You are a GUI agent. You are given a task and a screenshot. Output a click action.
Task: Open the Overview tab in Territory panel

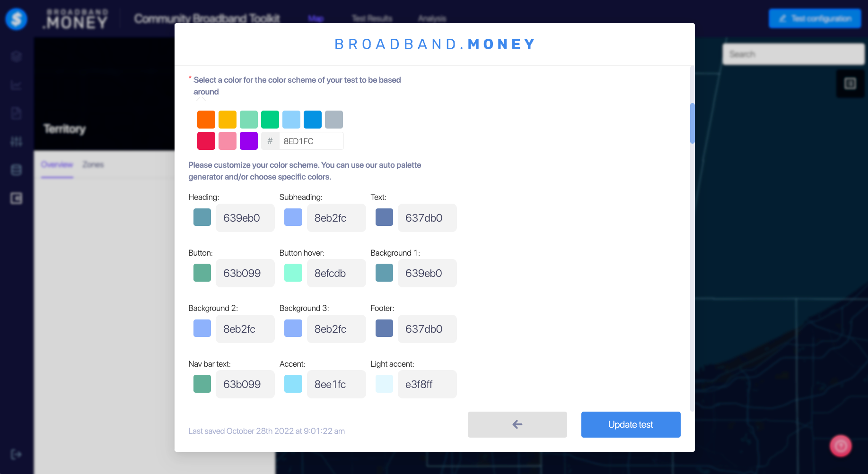pos(57,164)
